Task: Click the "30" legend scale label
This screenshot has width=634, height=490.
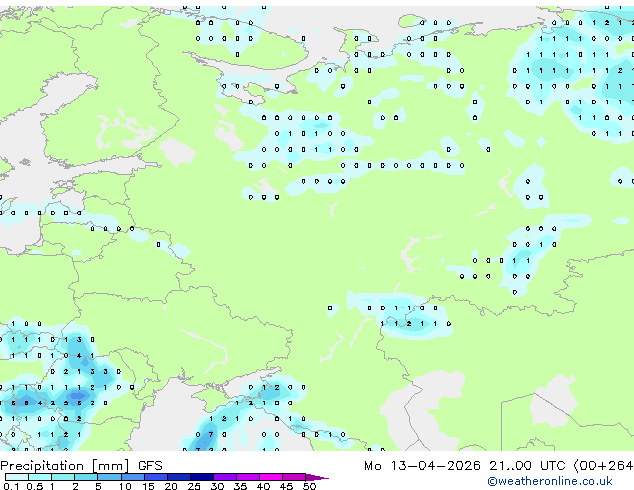Action: pyautogui.click(x=217, y=486)
